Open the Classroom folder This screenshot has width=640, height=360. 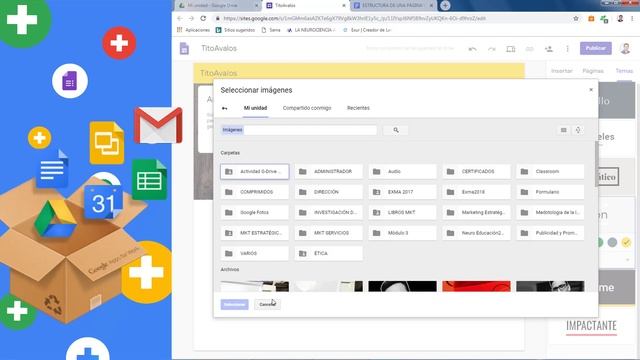(550, 171)
